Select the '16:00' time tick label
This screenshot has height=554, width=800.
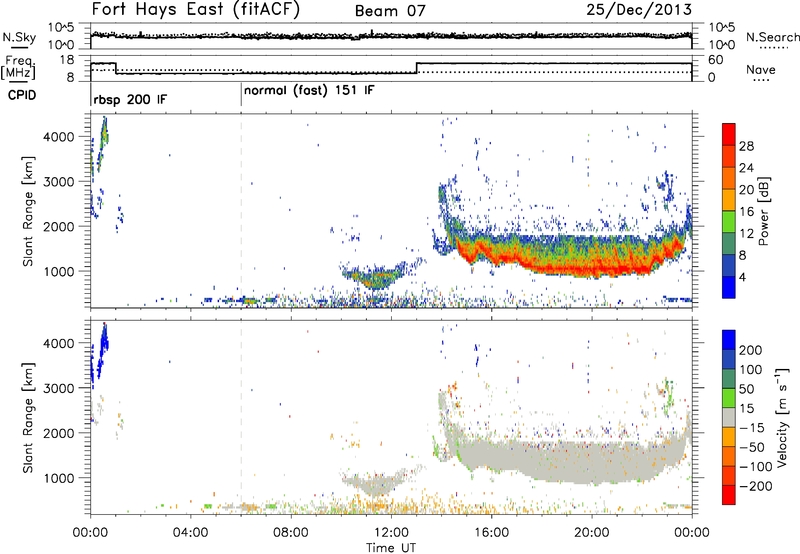point(491,533)
